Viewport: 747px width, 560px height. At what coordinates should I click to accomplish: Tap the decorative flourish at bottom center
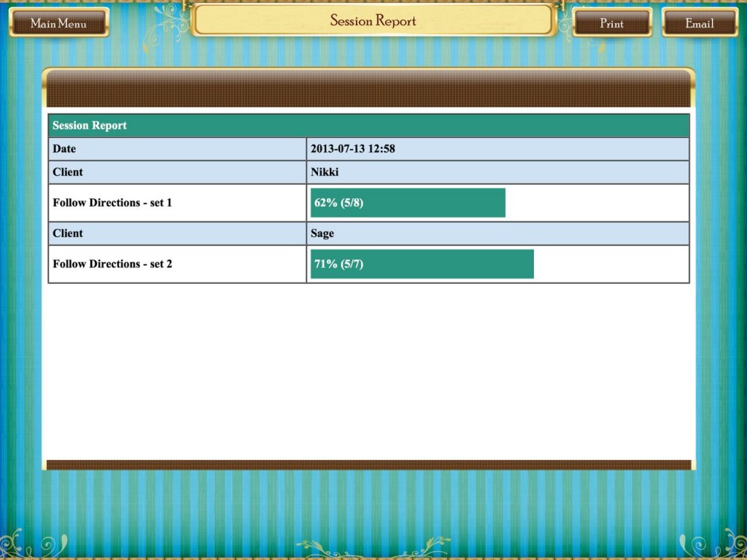373,547
